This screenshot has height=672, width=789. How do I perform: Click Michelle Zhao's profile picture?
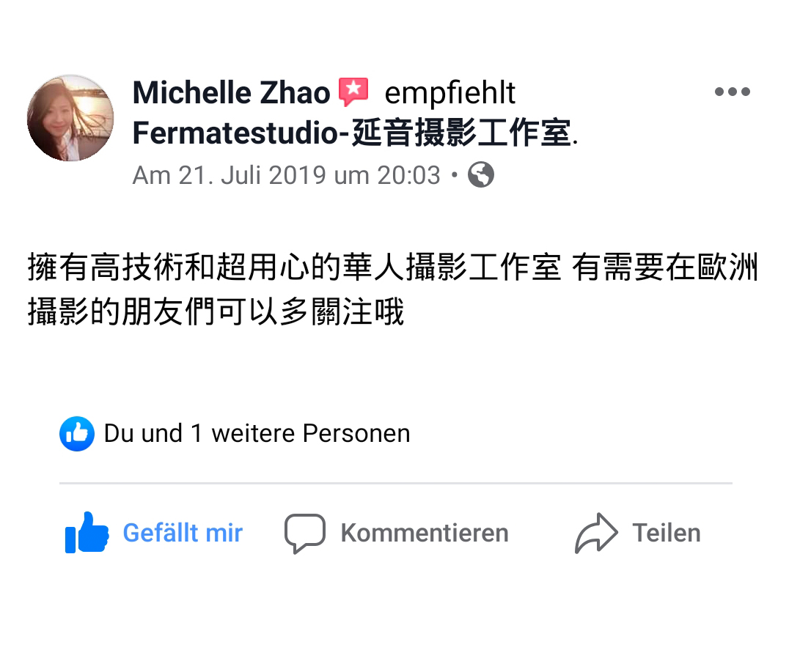click(70, 118)
